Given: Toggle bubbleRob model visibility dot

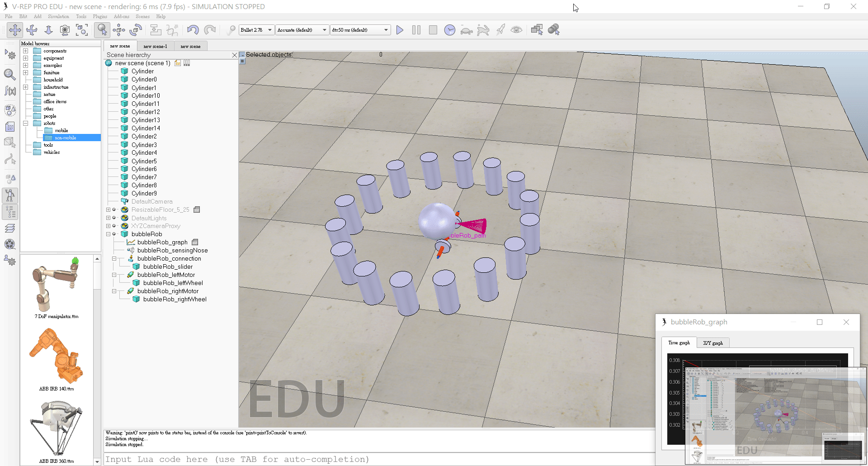Looking at the screenshot, I should click(114, 234).
